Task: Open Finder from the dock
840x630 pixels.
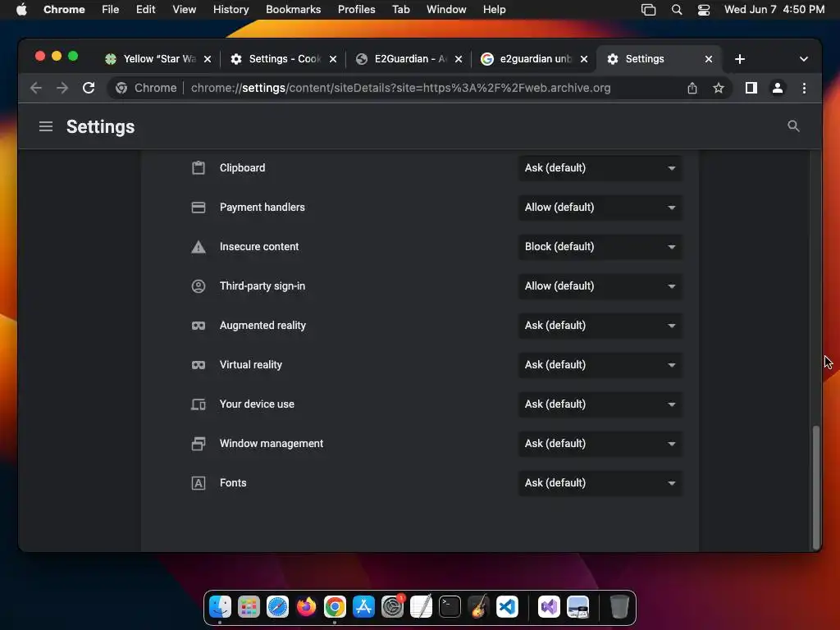Action: [220, 607]
